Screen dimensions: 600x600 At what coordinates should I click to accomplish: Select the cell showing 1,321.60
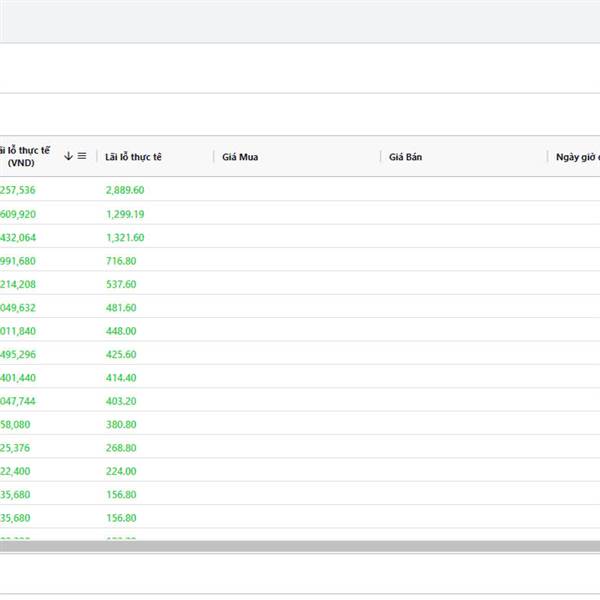125,238
